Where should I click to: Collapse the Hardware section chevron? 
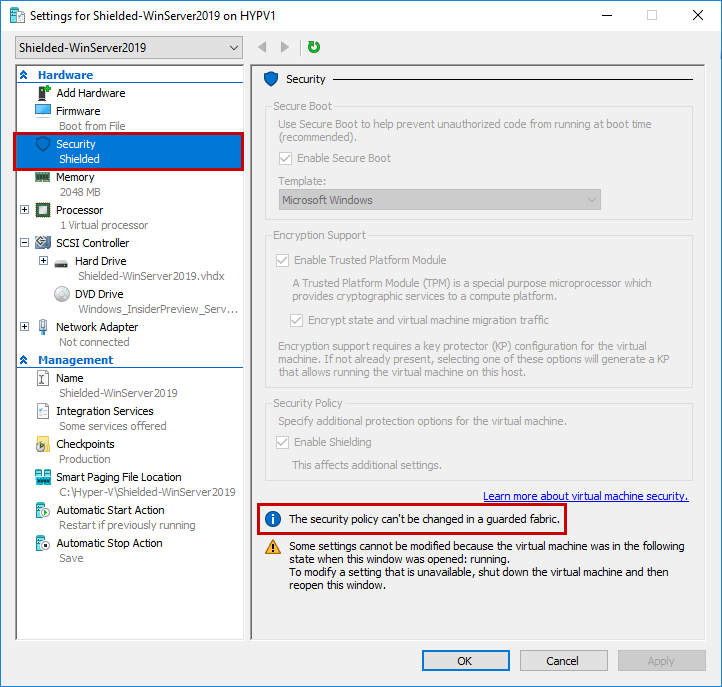[x=23, y=75]
